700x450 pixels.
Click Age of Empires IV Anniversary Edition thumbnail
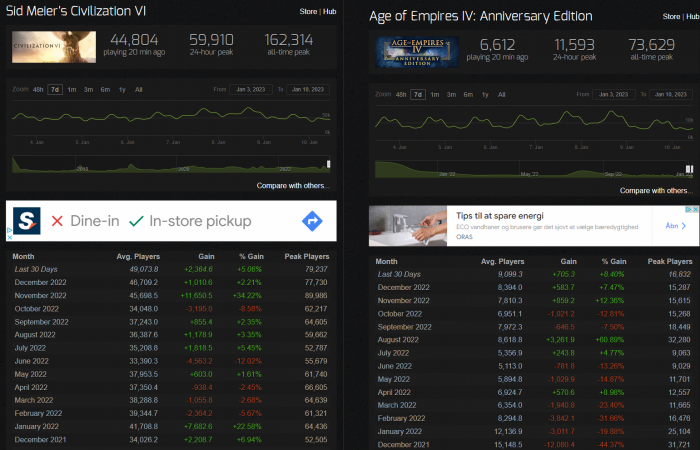pyautogui.click(x=417, y=52)
